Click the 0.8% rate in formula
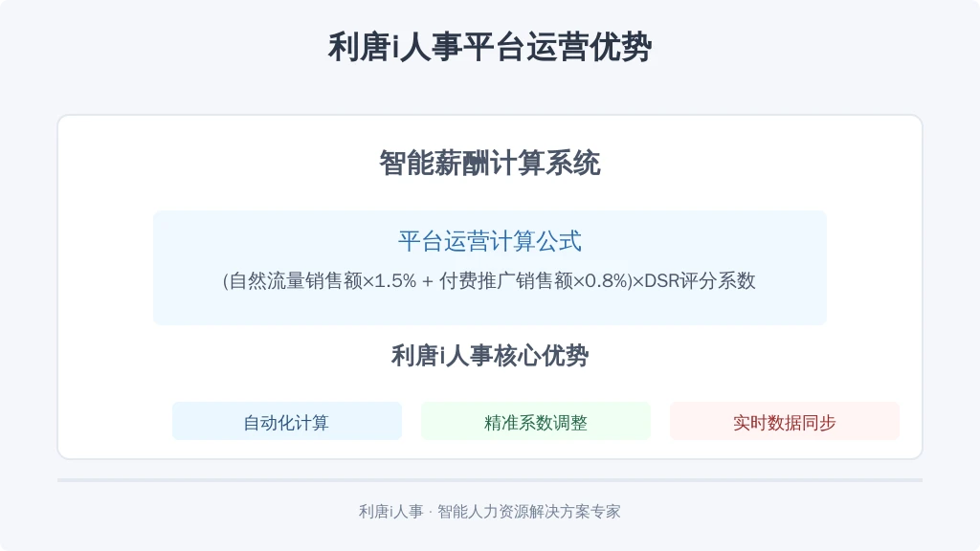 click(606, 281)
